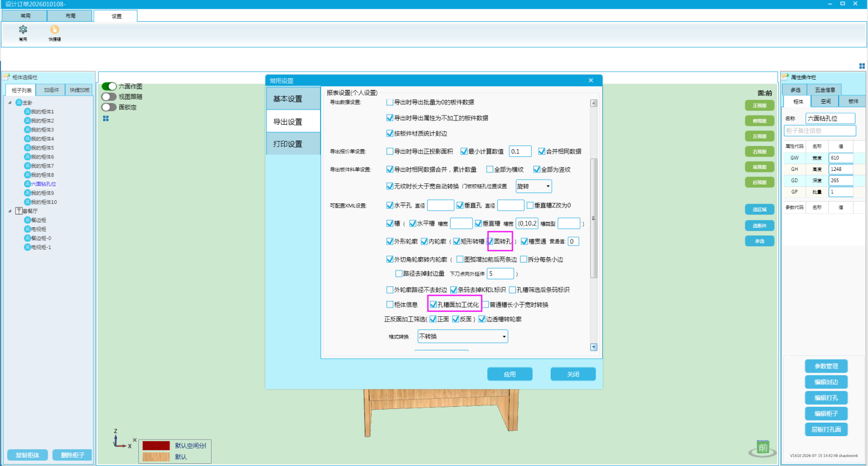This screenshot has width=868, height=466.
Task: Open the 不转换 format conversion dropdown
Action: (463, 336)
